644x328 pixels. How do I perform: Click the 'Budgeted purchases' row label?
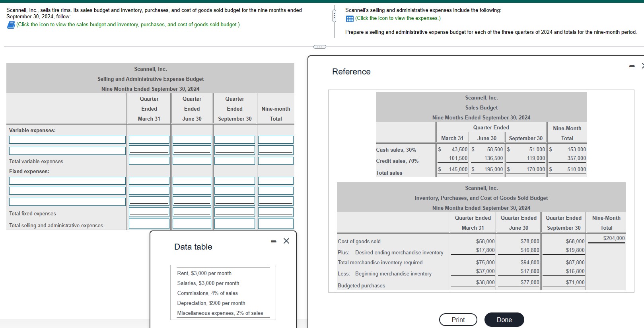361,286
